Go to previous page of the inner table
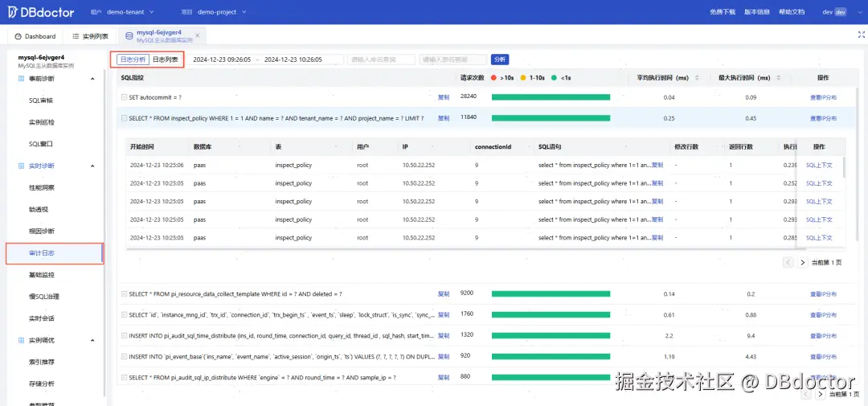 (788, 263)
